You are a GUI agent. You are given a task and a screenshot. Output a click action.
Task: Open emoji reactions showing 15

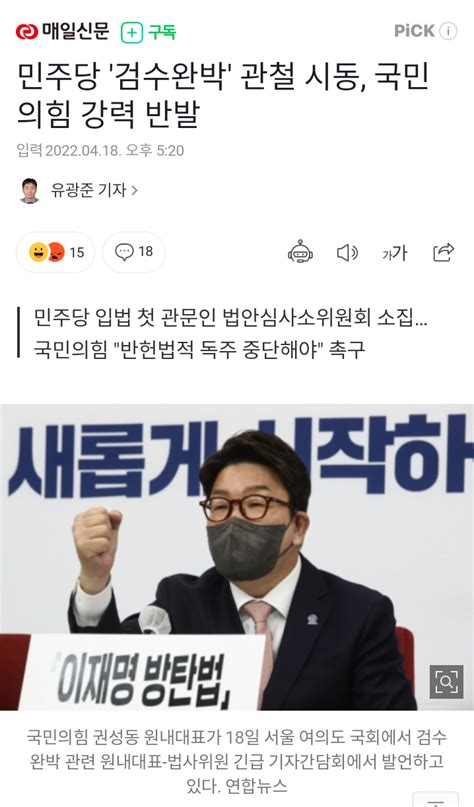55,252
